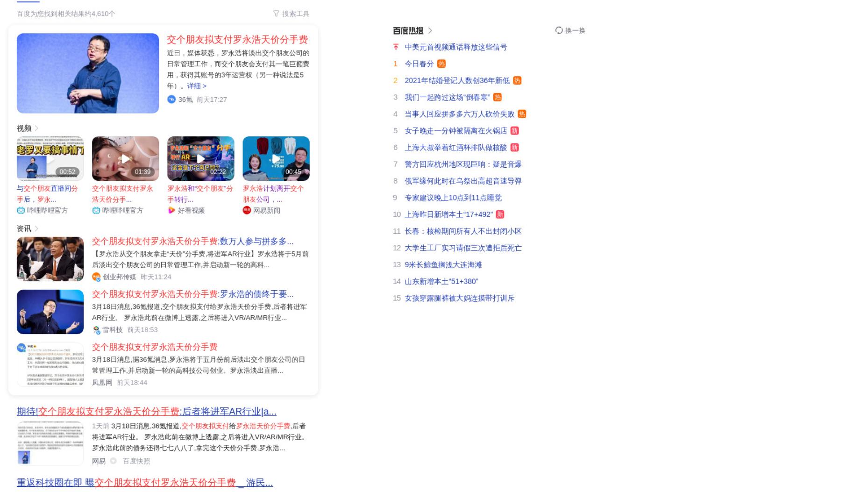Screen dimensions: 868x492
Task: Open hot search 2021年结婚登记人数创36年新低
Action: 457,81
